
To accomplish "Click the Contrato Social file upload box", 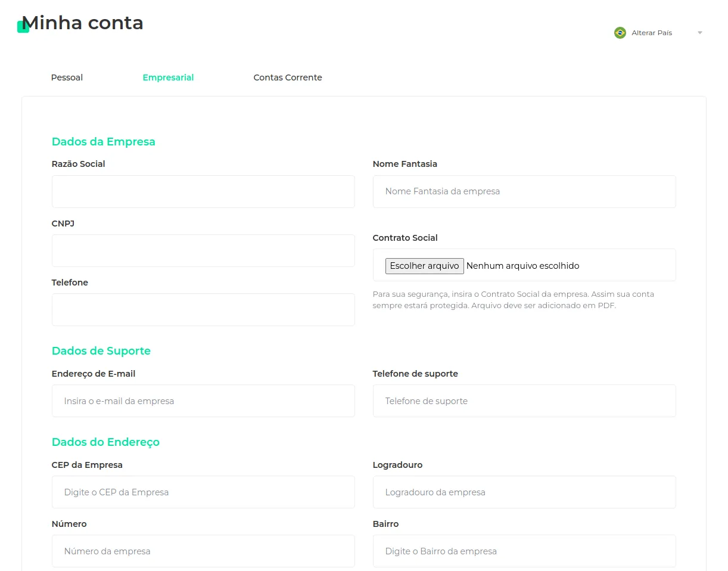I will coord(524,265).
